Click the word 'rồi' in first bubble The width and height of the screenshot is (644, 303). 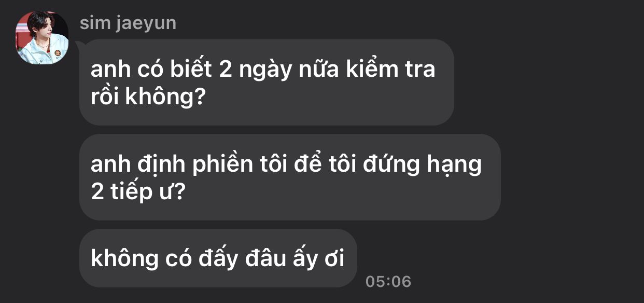[106, 97]
